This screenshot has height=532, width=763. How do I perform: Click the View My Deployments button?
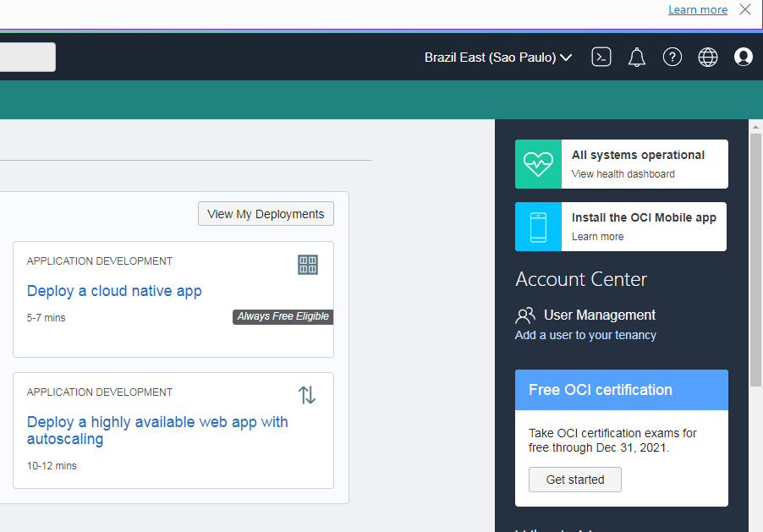(x=266, y=214)
